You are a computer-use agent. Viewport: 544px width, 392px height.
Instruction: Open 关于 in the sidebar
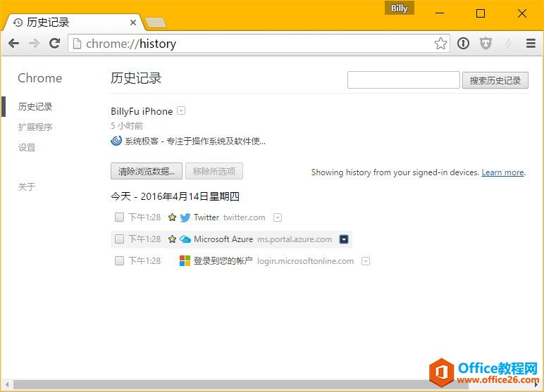click(x=27, y=186)
